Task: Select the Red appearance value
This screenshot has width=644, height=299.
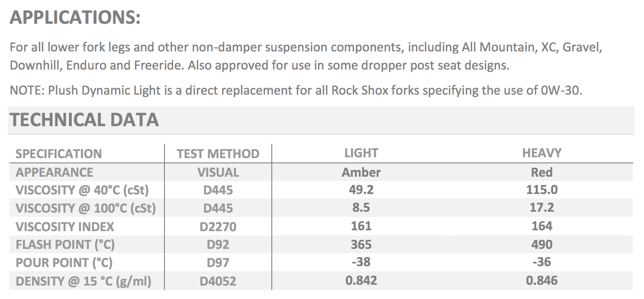Action: (541, 172)
